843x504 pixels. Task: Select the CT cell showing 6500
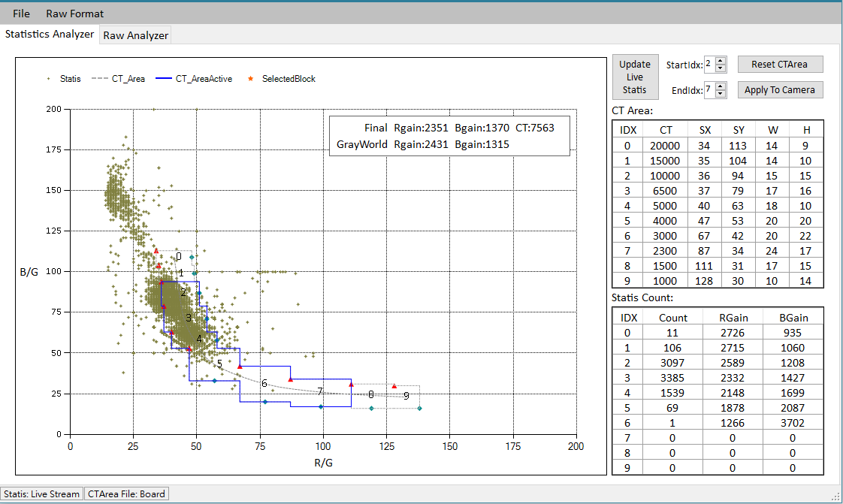click(666, 191)
